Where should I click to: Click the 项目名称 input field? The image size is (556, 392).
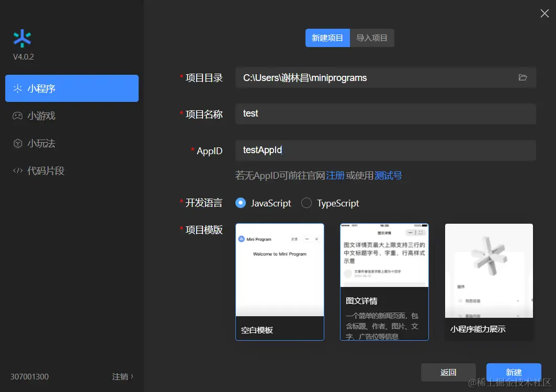click(x=385, y=114)
